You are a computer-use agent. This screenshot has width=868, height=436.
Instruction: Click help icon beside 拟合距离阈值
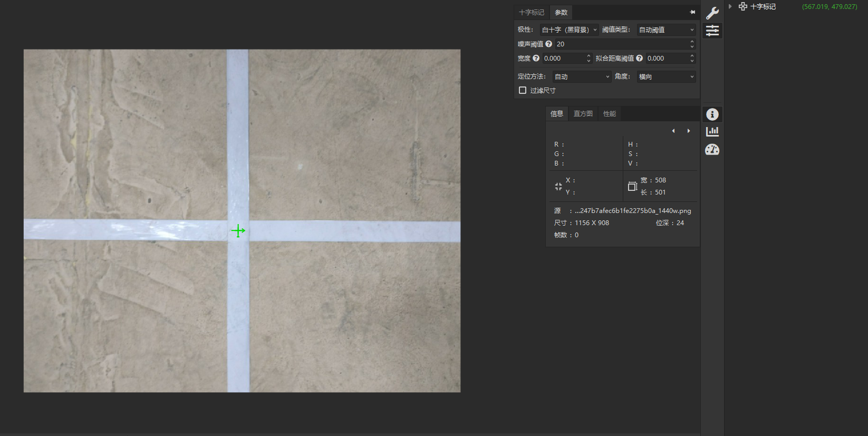pos(640,59)
